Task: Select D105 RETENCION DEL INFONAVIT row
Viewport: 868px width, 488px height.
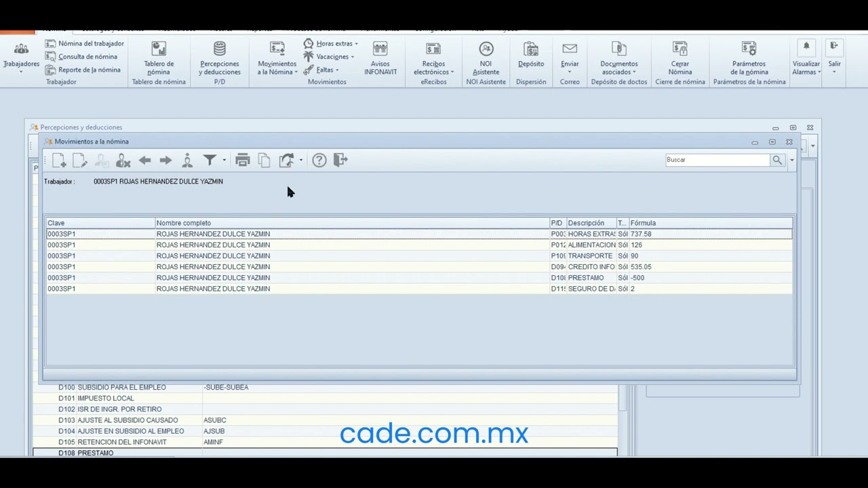Action: tap(325, 442)
